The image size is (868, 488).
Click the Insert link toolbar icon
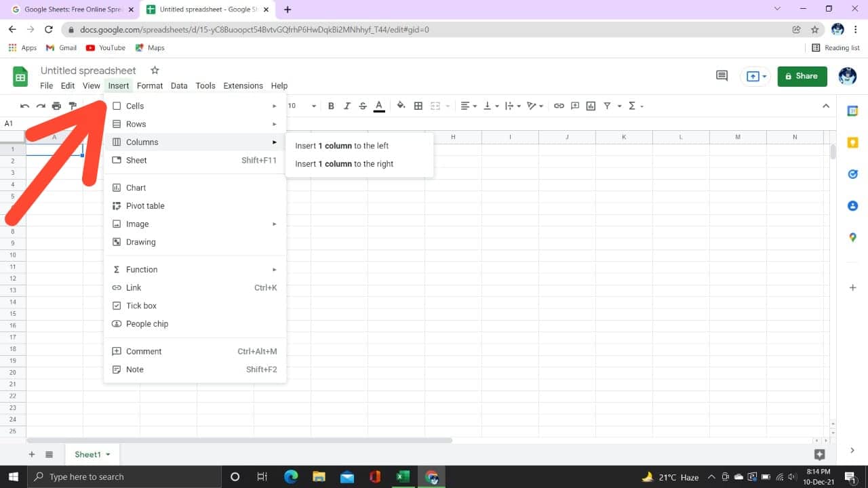[x=559, y=106]
